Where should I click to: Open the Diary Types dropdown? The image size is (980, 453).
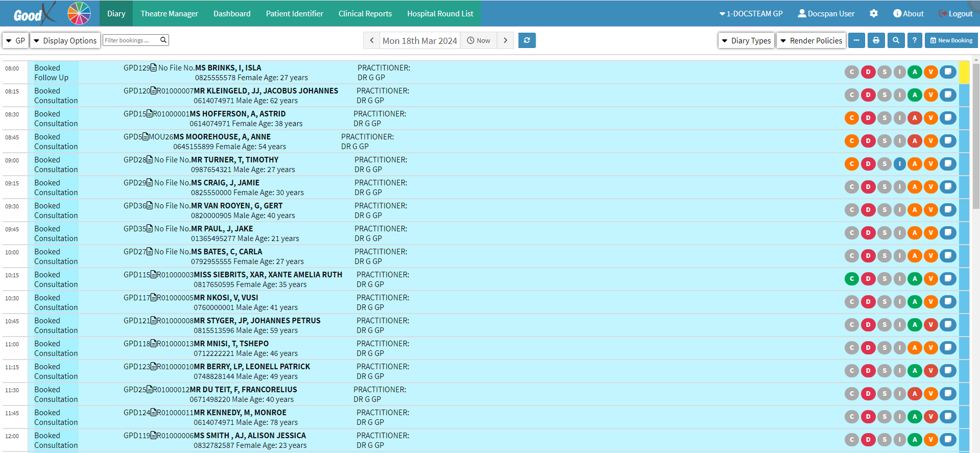coord(746,40)
